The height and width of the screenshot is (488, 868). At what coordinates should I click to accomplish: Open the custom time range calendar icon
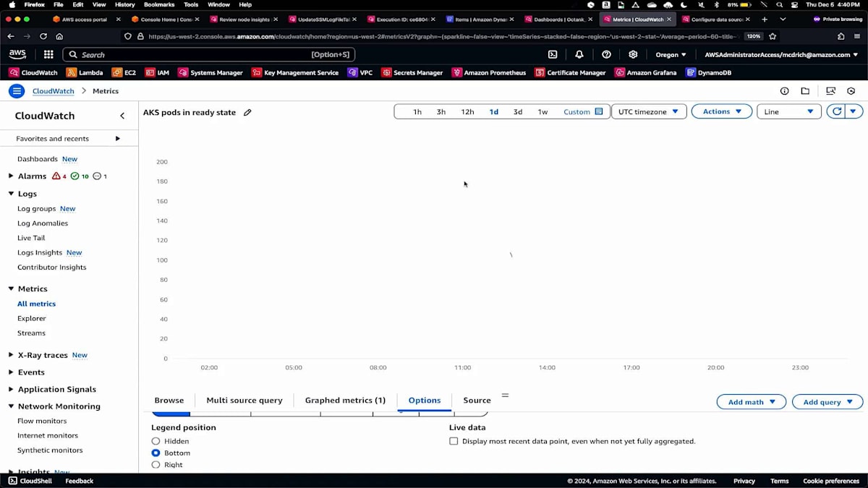tap(599, 111)
